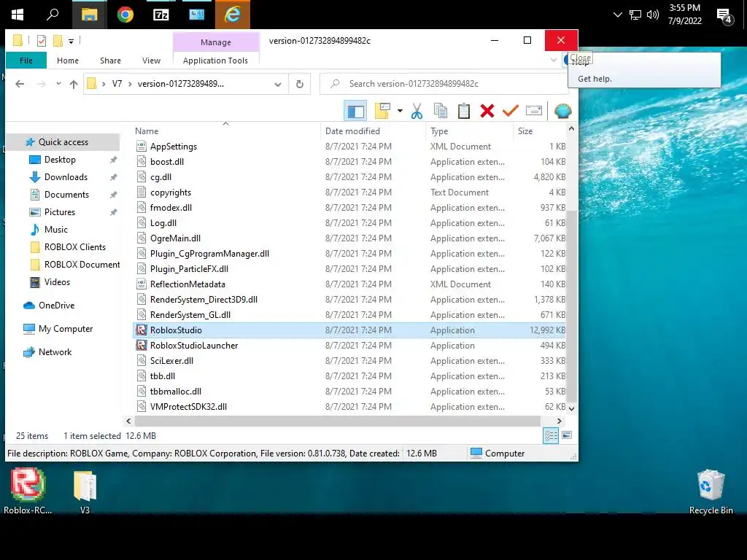Open address bar history dropdown
The image size is (747, 560).
278,85
